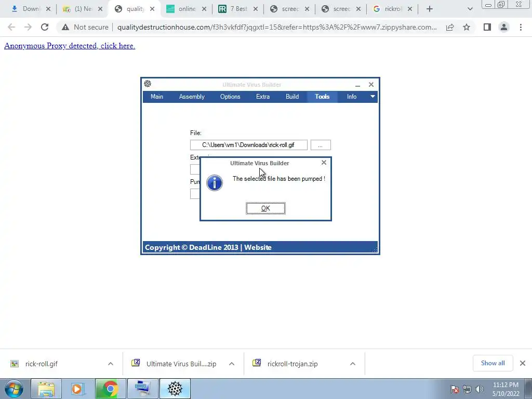The height and width of the screenshot is (399, 532).
Task: Click the Action Center flag tray icon
Action: (454, 389)
